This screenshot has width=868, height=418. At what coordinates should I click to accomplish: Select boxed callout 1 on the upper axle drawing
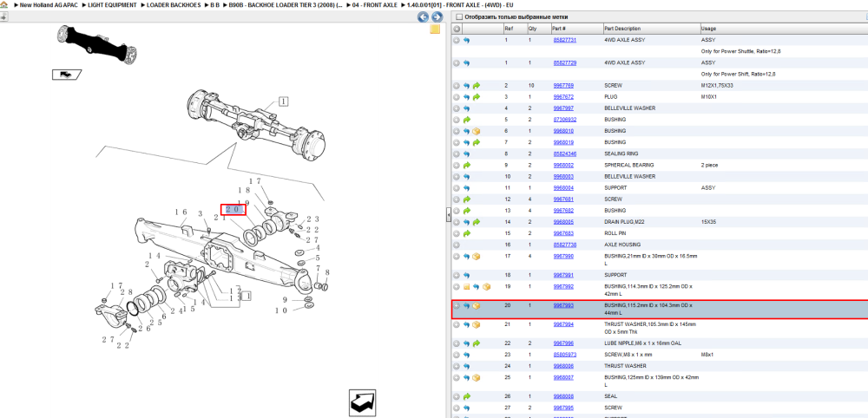click(284, 101)
